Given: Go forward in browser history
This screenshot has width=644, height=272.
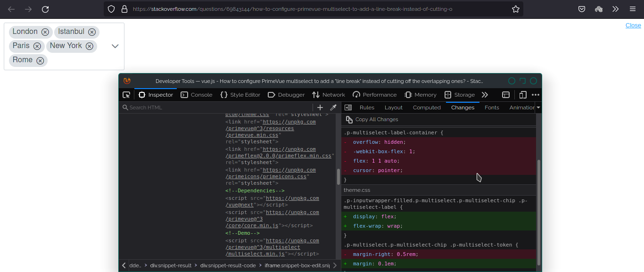Looking at the screenshot, I should pyautogui.click(x=28, y=9).
